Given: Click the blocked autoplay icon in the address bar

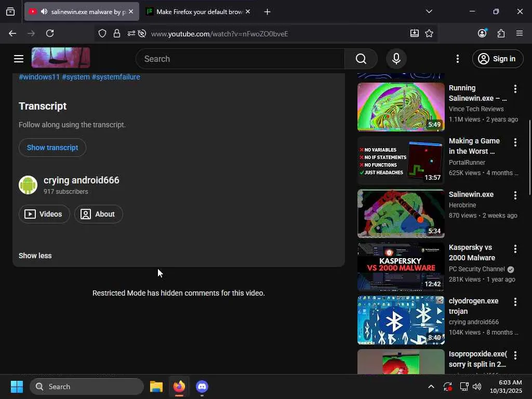Looking at the screenshot, I should coord(142,33).
